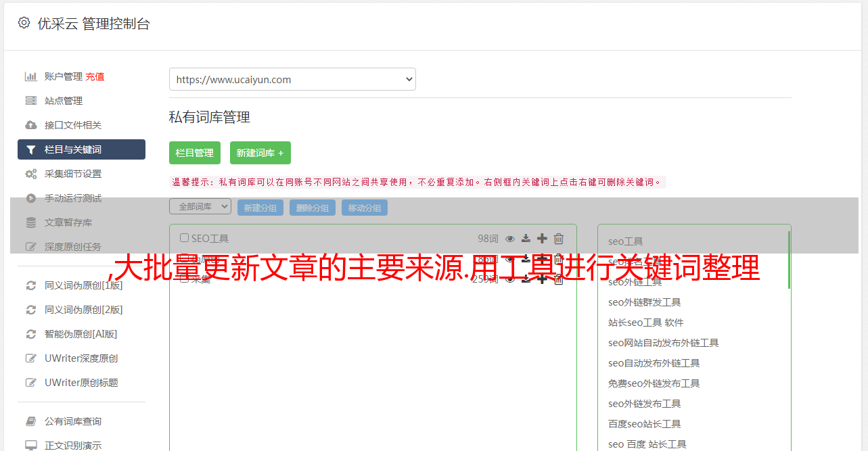Click the edit icon for 深度原创任务

(x=31, y=247)
